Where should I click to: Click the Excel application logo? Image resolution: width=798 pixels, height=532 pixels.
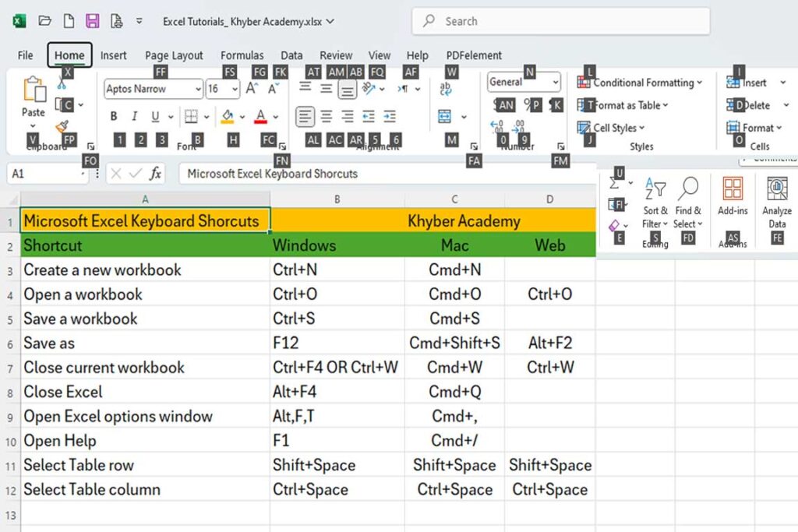pos(19,21)
